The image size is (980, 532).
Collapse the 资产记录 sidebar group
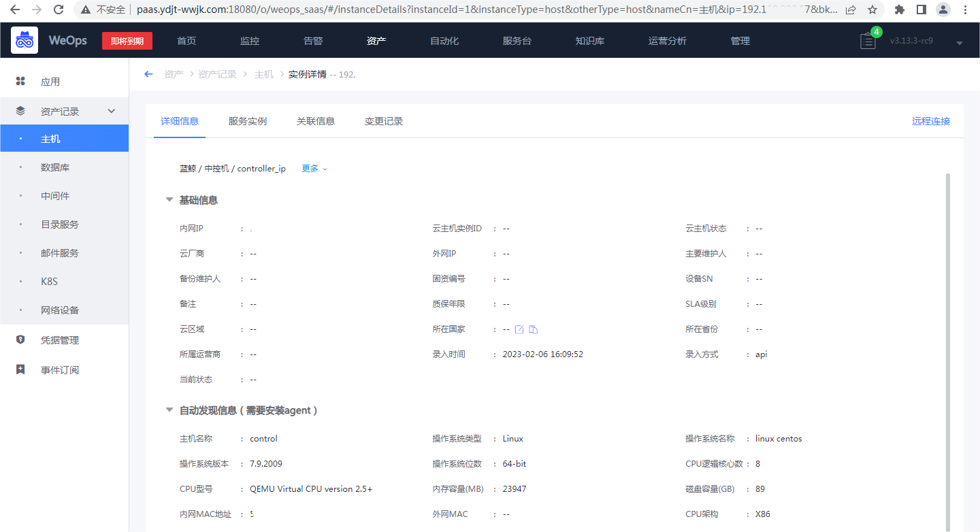coord(112,111)
